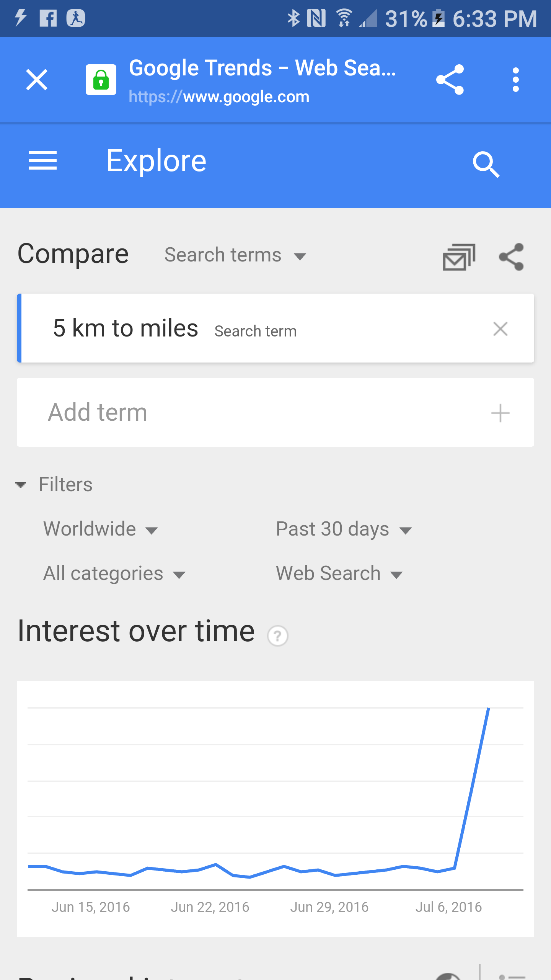Show help for Interest over time
The height and width of the screenshot is (980, 551).
point(278,636)
